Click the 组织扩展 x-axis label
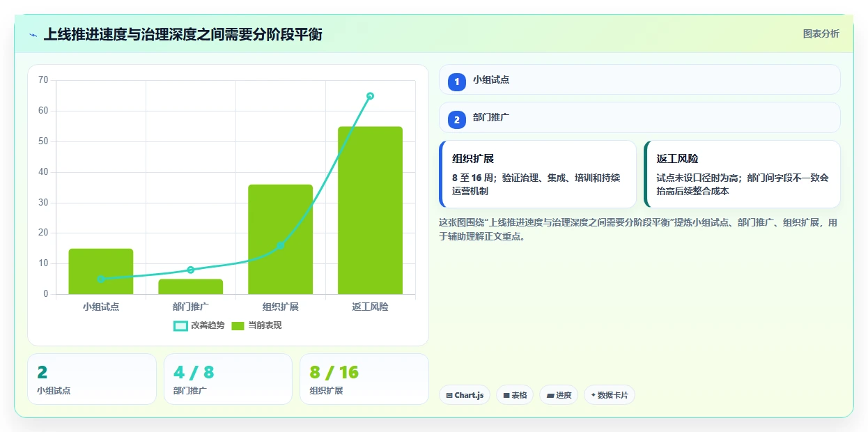Image resolution: width=868 pixels, height=432 pixels. tap(280, 307)
